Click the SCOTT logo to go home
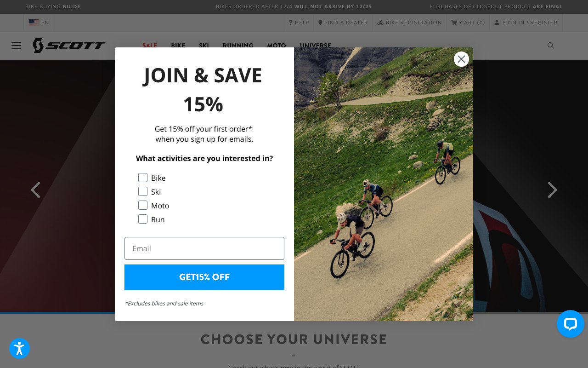 click(69, 46)
